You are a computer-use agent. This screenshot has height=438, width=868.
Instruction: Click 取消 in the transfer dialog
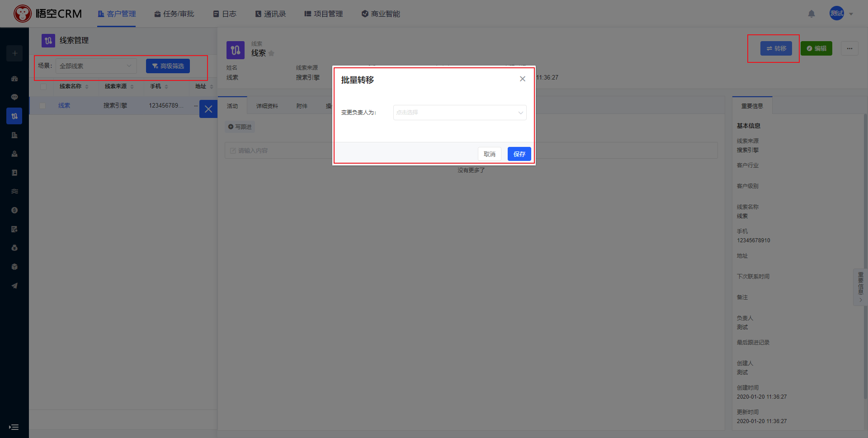(490, 154)
